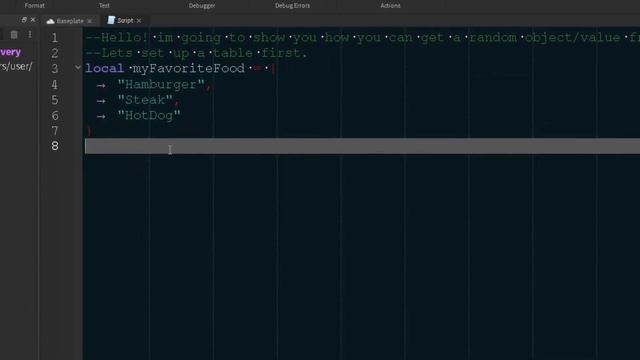Click the opening brace on line 3
Viewport: 640px width, 360px height.
tap(273, 68)
